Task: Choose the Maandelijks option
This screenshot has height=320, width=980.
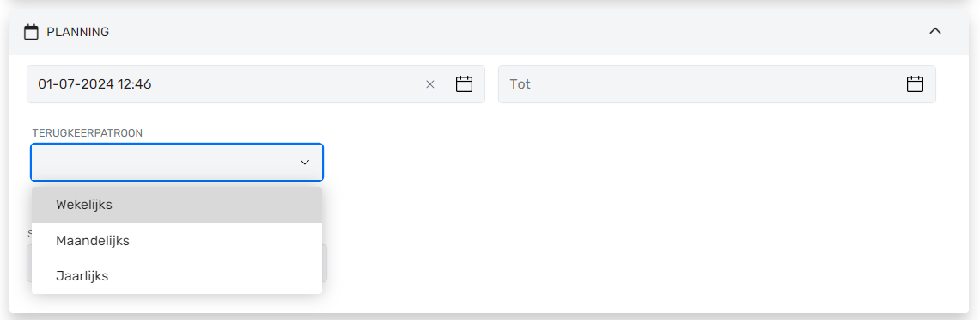Action: click(177, 241)
